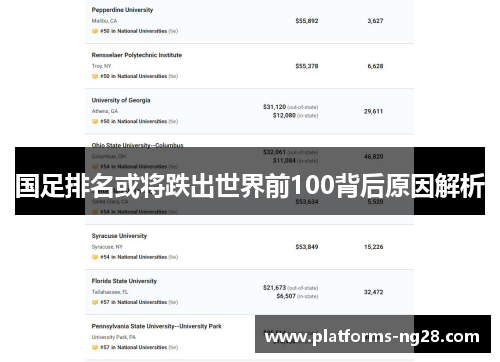This screenshot has height=362, width=500.
Task: Select Pepperdine's #50 in National Universities text
Action: click(134, 31)
